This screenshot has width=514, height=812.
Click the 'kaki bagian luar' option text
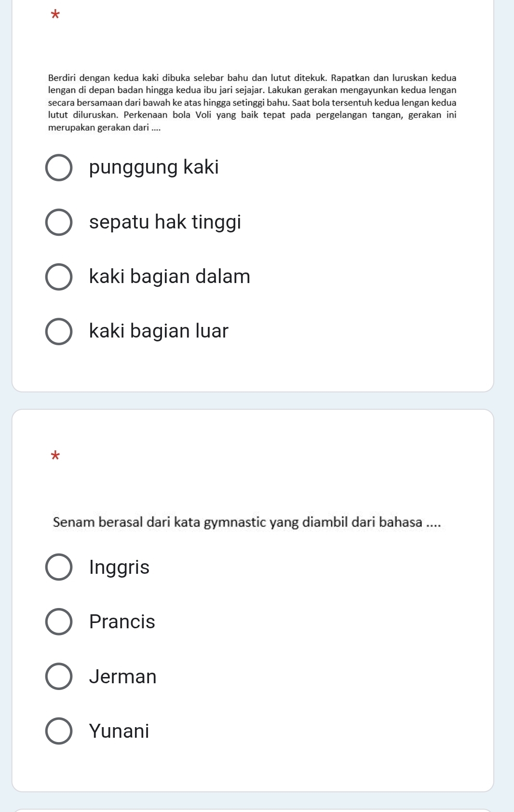[x=159, y=331]
